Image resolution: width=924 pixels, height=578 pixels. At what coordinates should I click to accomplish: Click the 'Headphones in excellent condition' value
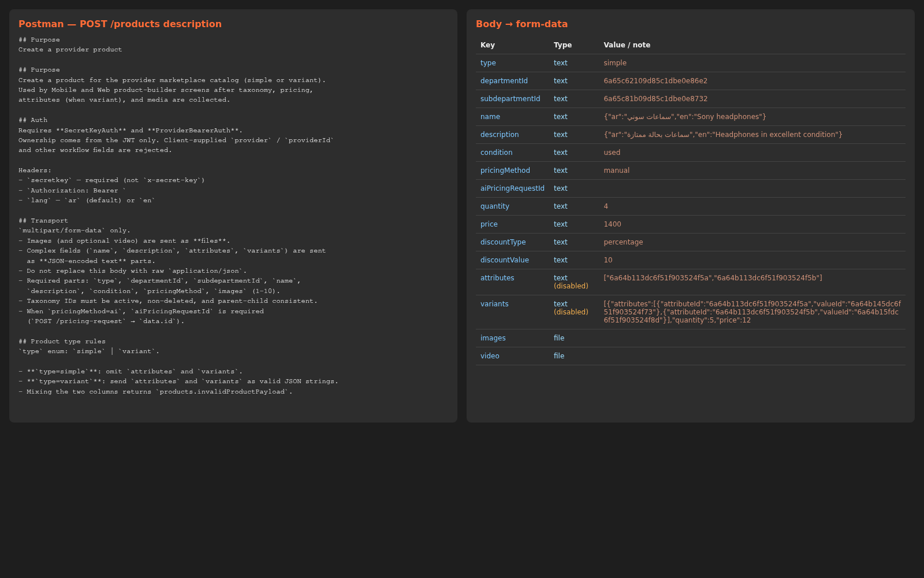[x=723, y=135]
